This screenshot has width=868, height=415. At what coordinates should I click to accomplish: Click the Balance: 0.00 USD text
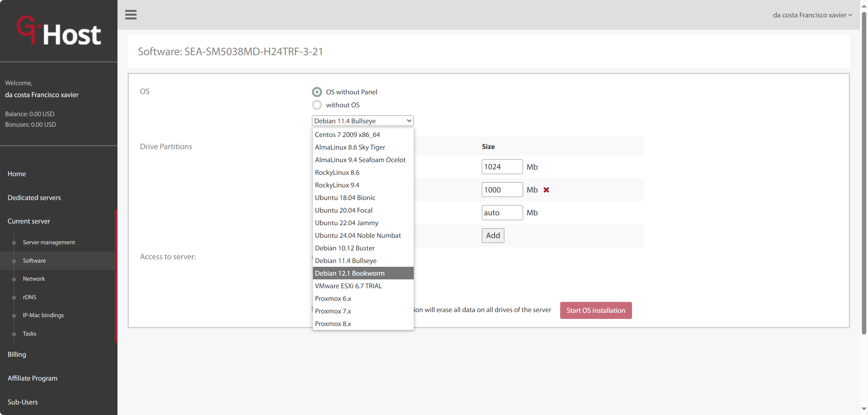click(x=30, y=114)
